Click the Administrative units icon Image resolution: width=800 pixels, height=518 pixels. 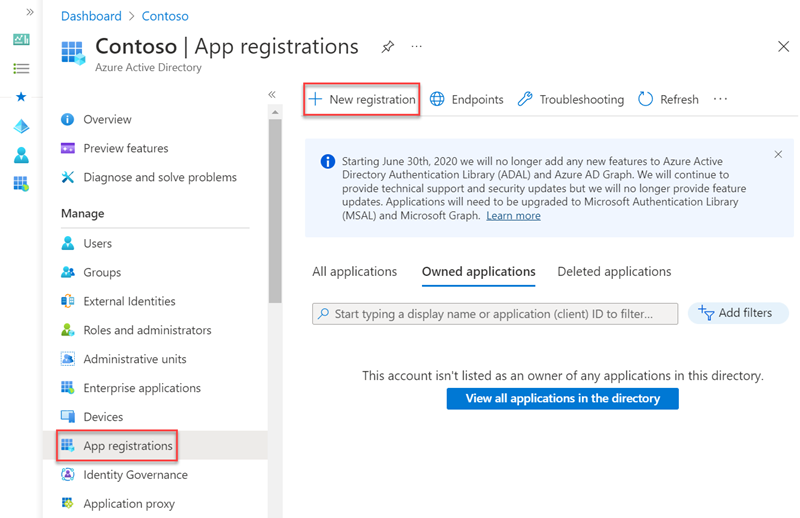click(67, 359)
